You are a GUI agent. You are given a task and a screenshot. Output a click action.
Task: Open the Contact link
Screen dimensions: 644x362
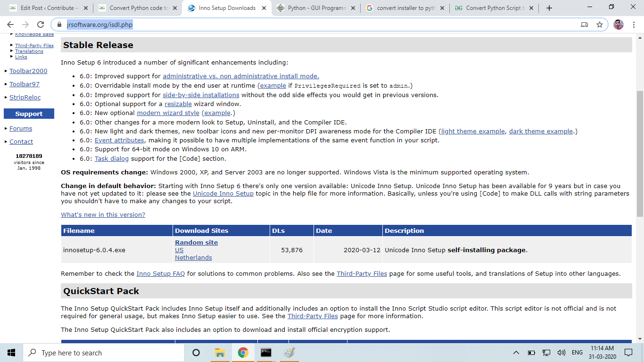(21, 142)
